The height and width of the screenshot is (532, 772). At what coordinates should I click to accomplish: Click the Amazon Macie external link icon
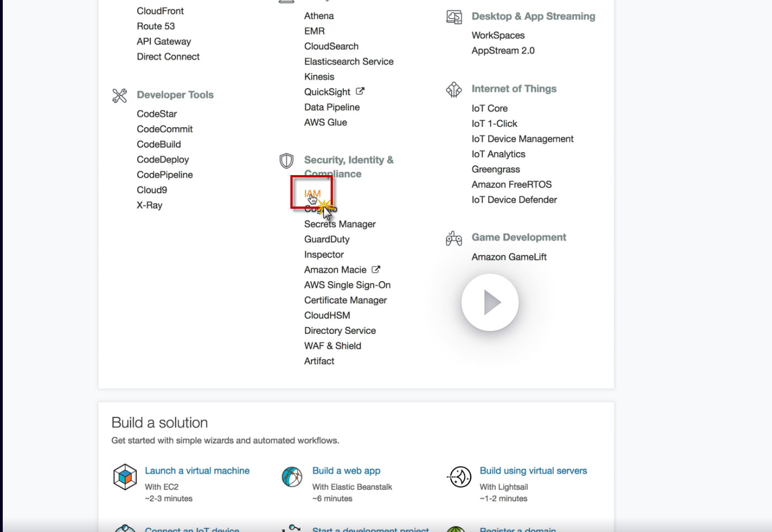point(376,269)
